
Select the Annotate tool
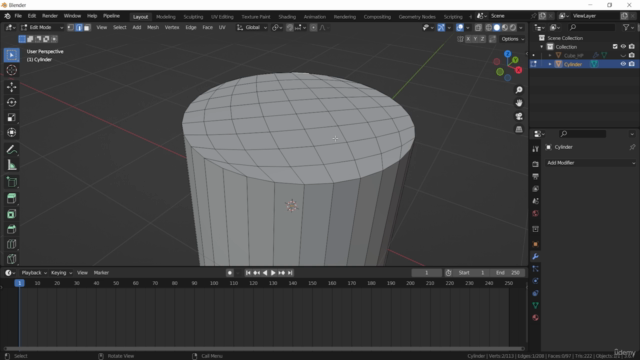pos(11,150)
